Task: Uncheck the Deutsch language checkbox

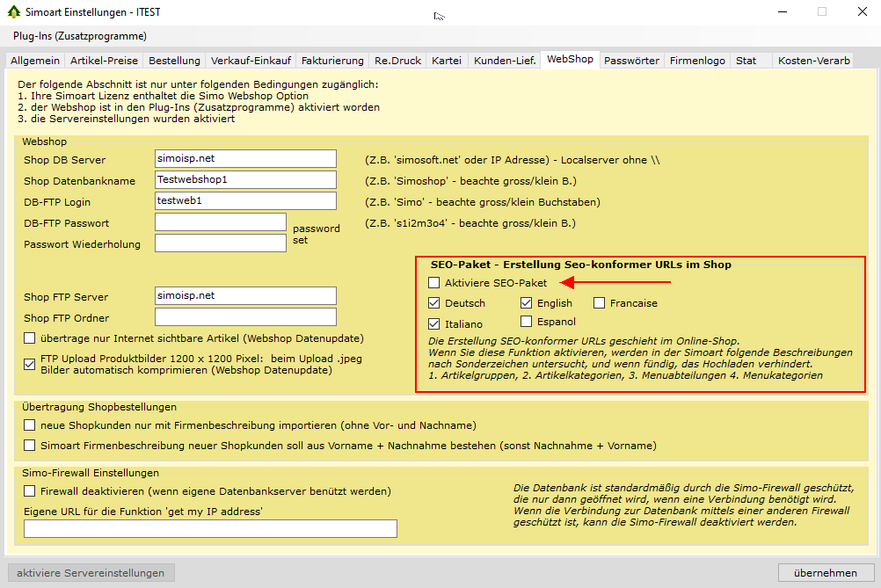Action: tap(434, 303)
